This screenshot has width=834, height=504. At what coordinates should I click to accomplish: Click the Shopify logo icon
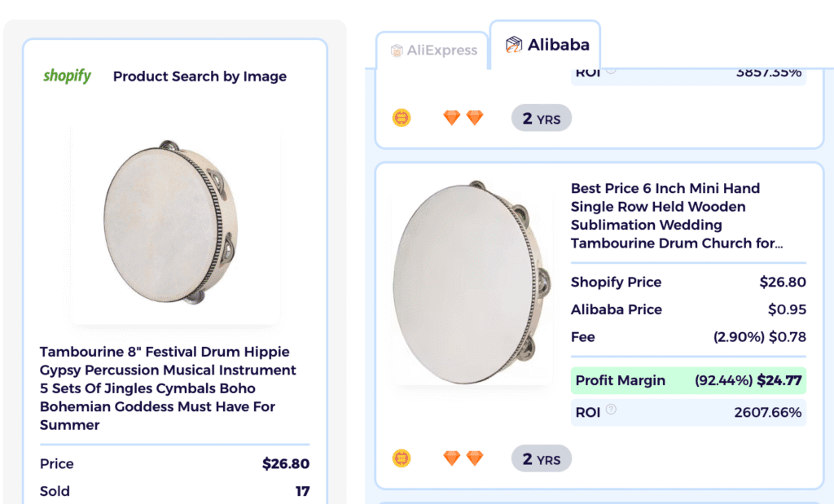click(67, 76)
